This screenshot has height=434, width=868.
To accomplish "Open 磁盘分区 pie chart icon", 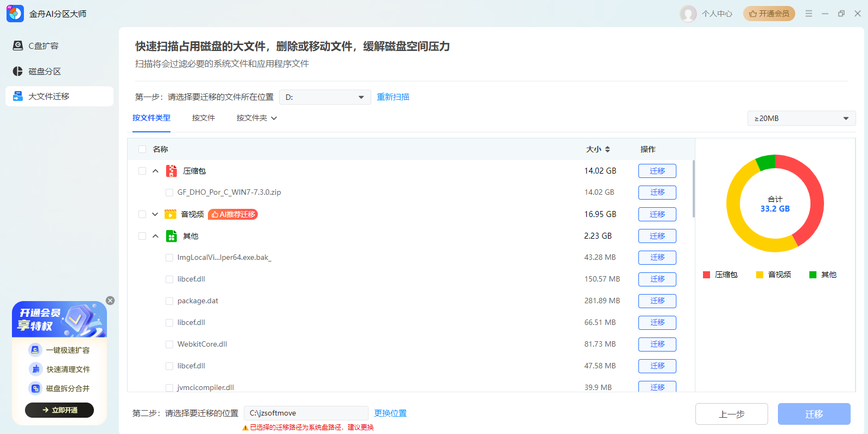I will pos(18,71).
